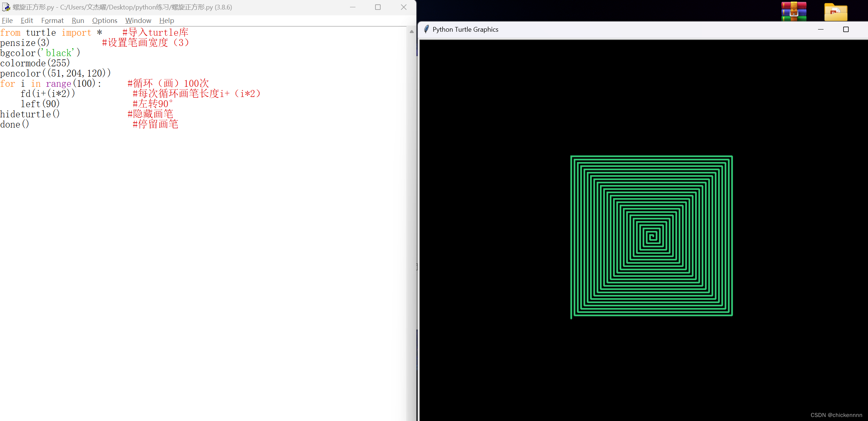
Task: Open the Help menu
Action: tap(167, 20)
